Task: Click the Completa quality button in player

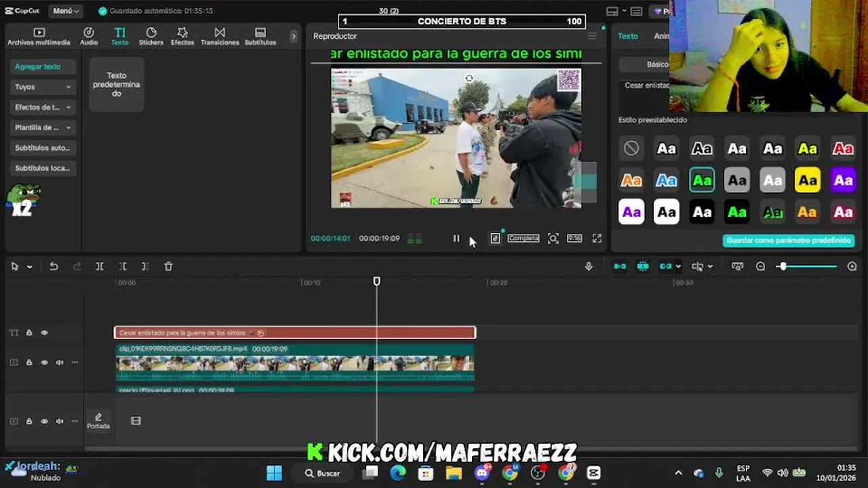Action: click(x=524, y=239)
